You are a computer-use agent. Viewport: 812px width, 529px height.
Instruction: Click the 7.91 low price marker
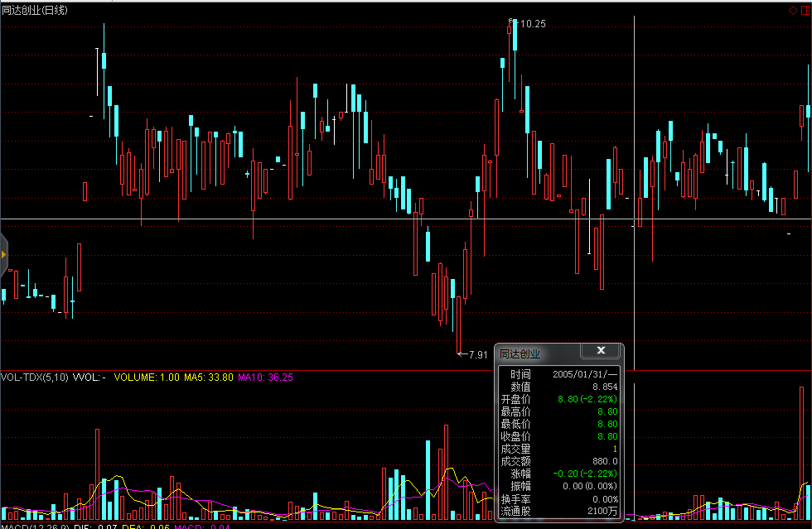pos(477,354)
